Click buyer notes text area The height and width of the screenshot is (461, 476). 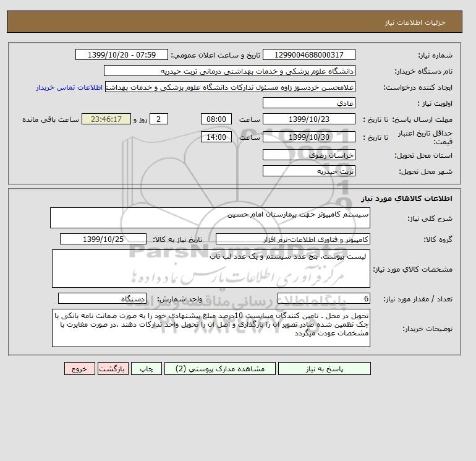[211, 328]
